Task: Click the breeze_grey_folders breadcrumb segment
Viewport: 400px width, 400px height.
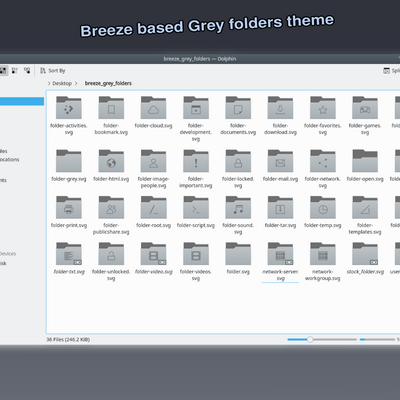Action: coord(108,83)
